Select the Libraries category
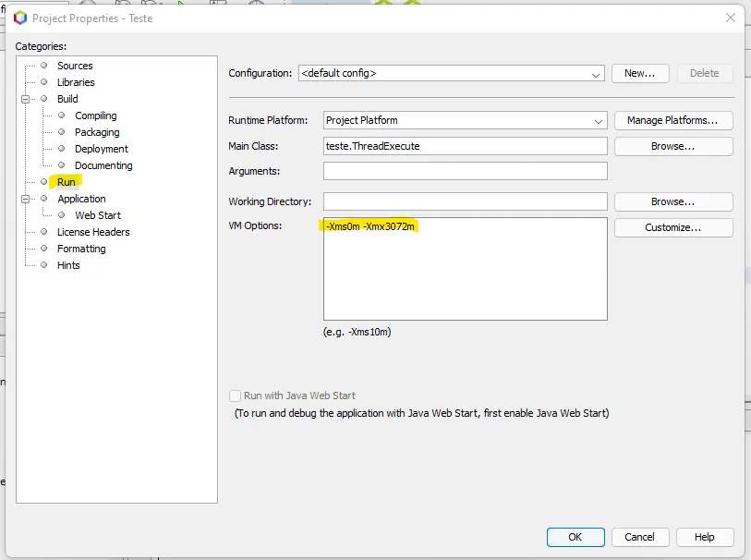This screenshot has height=560, width=751. click(75, 82)
